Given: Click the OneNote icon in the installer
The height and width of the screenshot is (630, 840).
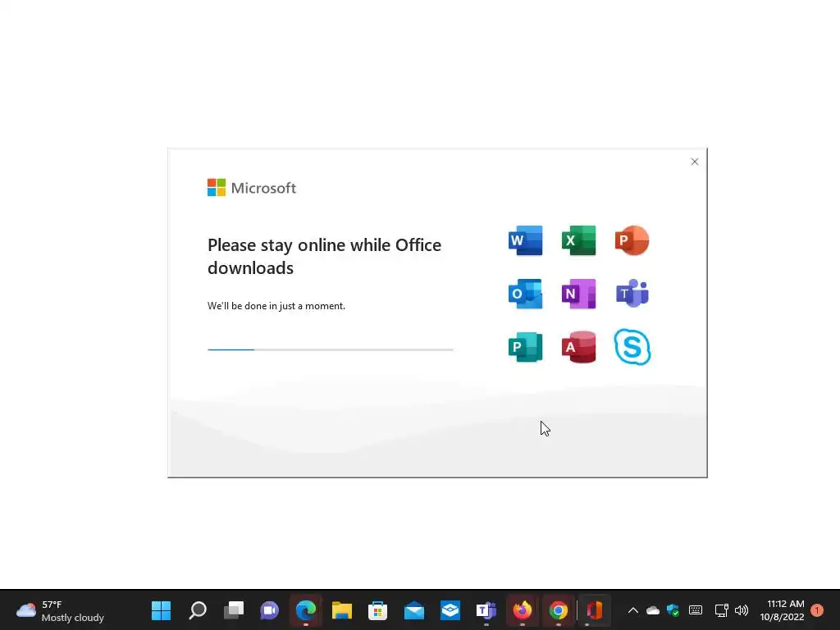Looking at the screenshot, I should pyautogui.click(x=578, y=294).
